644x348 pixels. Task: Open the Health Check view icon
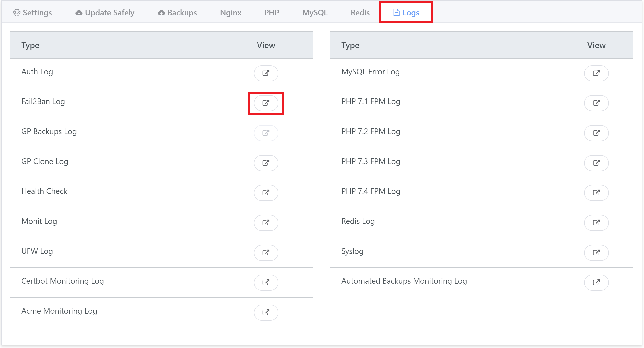[266, 193]
